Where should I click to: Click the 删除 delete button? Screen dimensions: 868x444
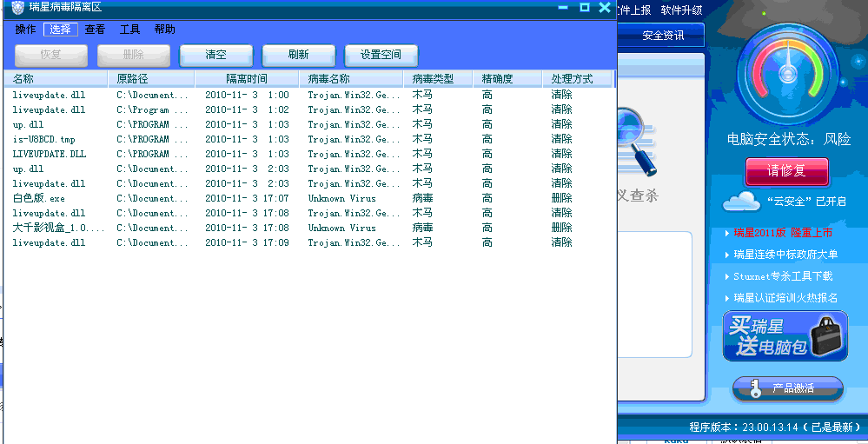134,56
